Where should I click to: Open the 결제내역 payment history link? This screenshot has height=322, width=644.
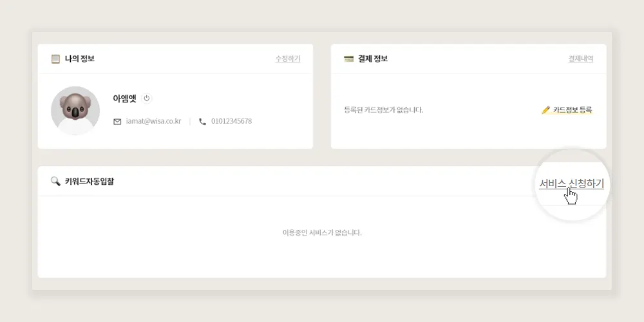(580, 59)
